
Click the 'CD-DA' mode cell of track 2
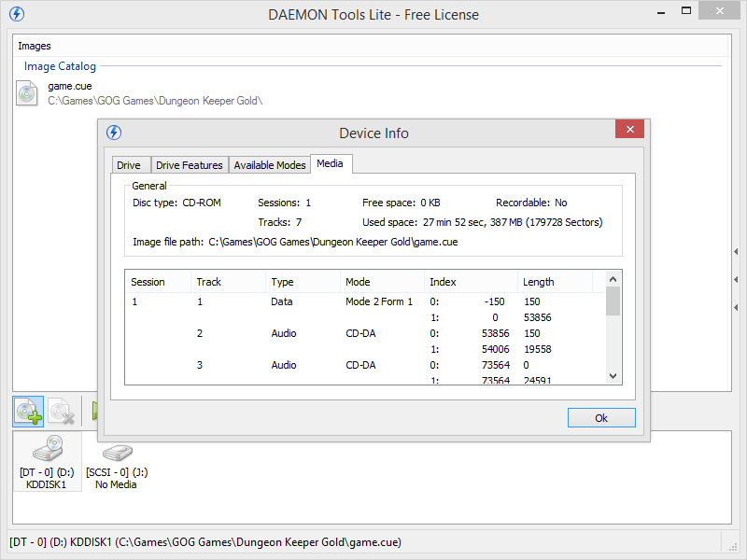[360, 333]
